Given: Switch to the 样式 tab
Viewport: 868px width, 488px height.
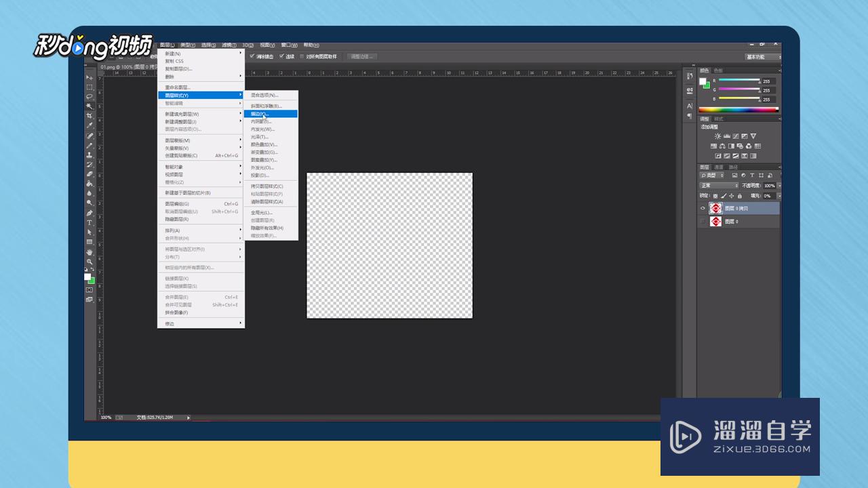Looking at the screenshot, I should click(x=719, y=119).
